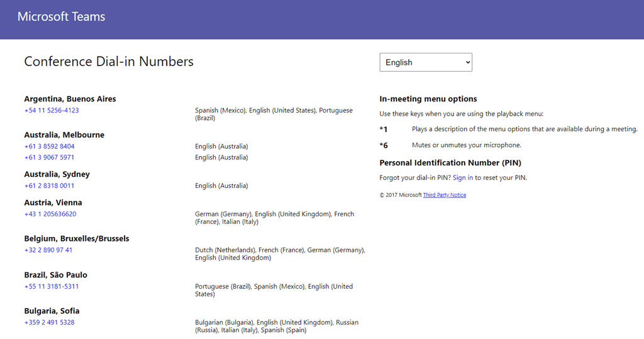Select the Argentina, Buenos Aires heading
This screenshot has height=339, width=644.
(70, 99)
